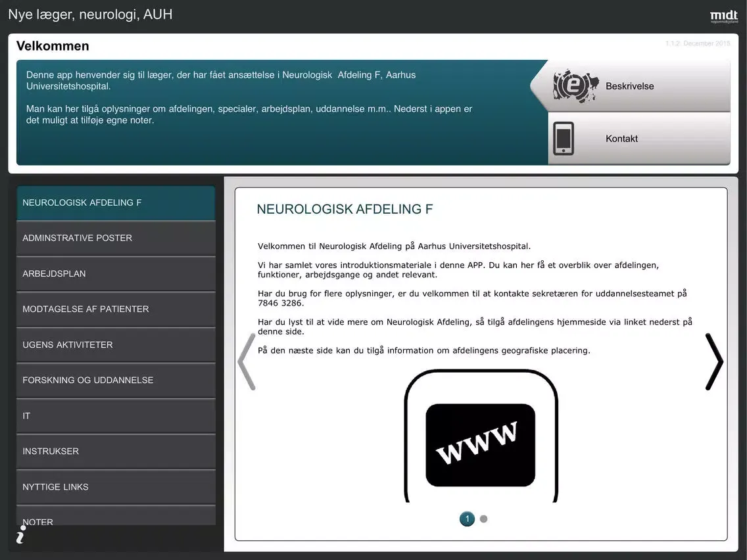Open the Kontakt button
This screenshot has width=747, height=560.
click(x=639, y=139)
